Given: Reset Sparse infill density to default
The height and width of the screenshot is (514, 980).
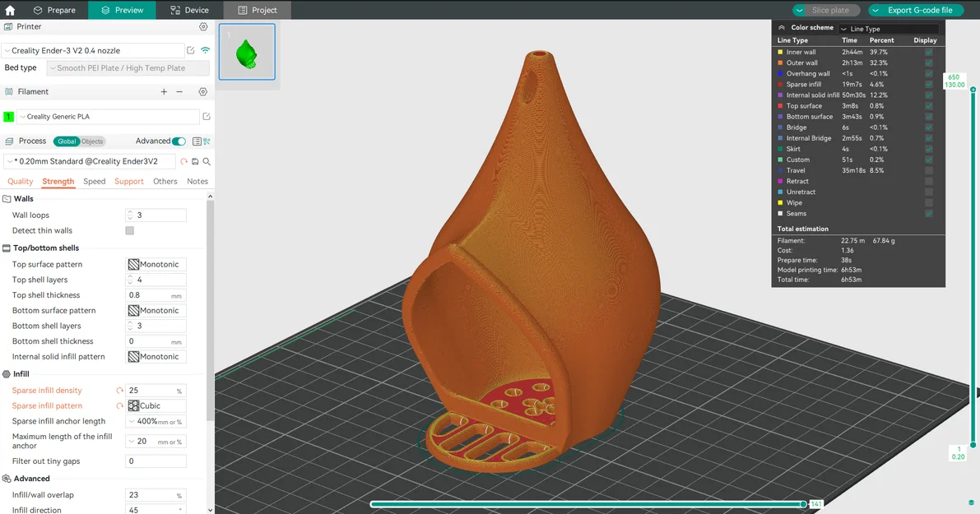Looking at the screenshot, I should (x=119, y=391).
